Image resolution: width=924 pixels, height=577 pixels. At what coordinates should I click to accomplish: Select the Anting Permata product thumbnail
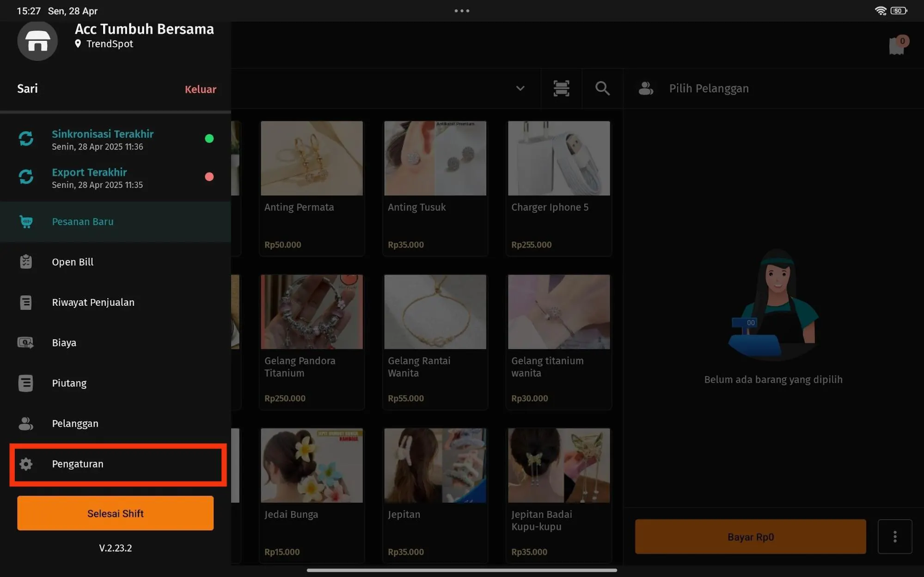coord(312,158)
